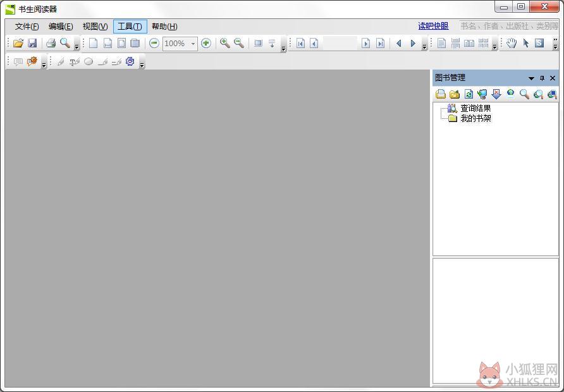Screen dimensions: 564x392
Task: Select the 查询结果 tree item
Action: [x=475, y=108]
